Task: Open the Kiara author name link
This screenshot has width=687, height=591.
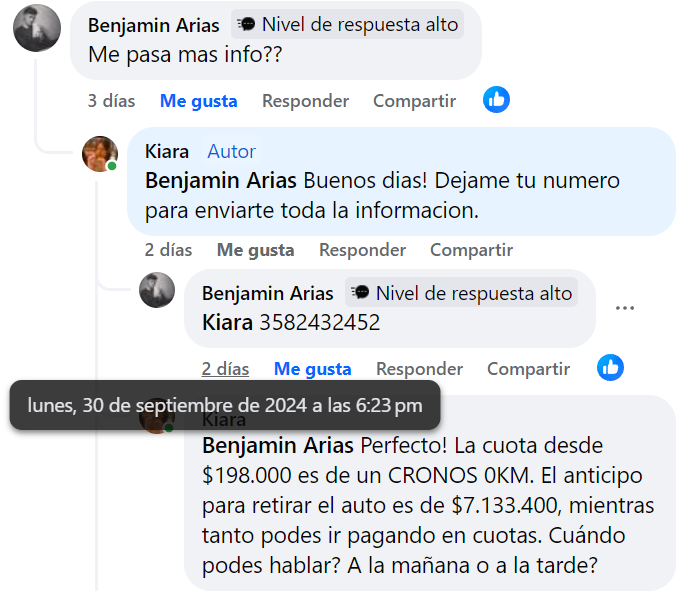Action: coord(167,152)
